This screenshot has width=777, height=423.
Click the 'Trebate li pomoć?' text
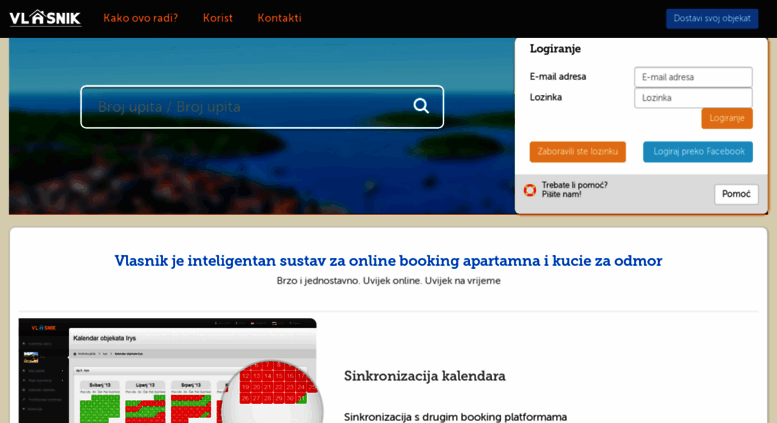click(x=574, y=185)
